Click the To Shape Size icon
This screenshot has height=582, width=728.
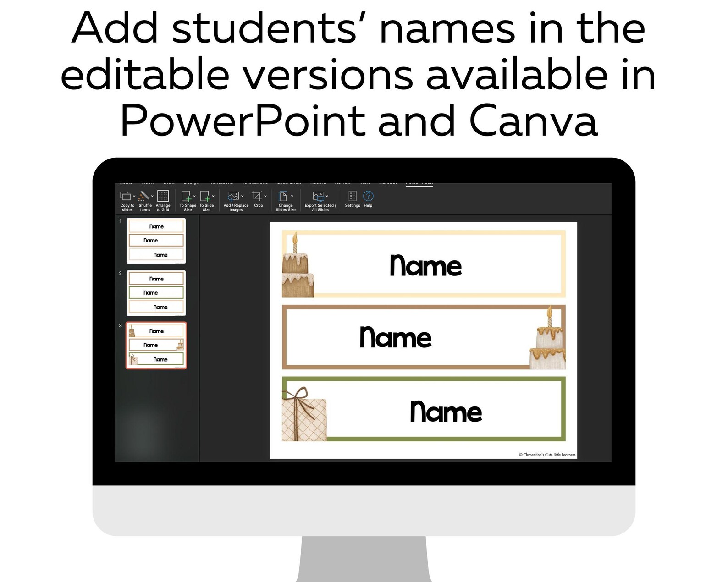186,196
